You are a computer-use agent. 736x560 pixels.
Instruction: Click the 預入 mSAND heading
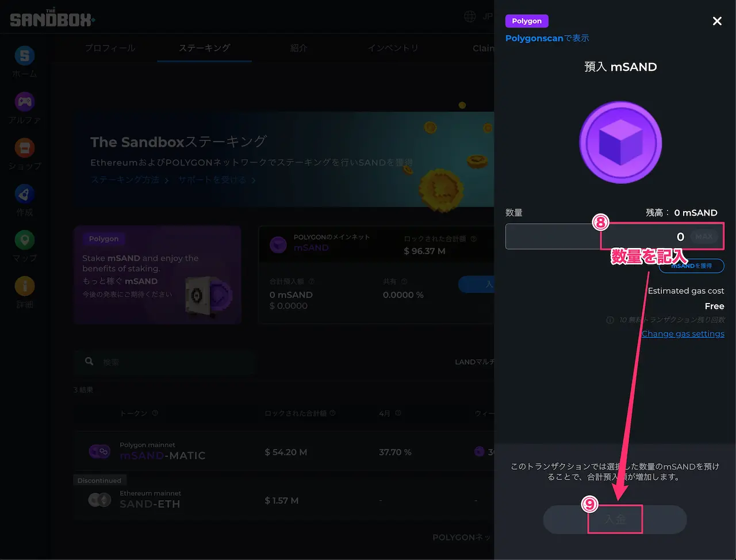click(x=620, y=67)
